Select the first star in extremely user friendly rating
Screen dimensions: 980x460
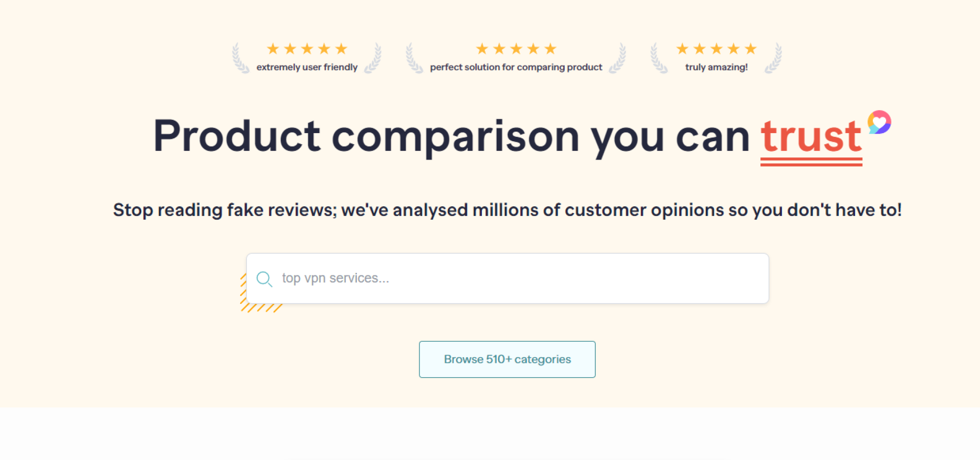[273, 48]
